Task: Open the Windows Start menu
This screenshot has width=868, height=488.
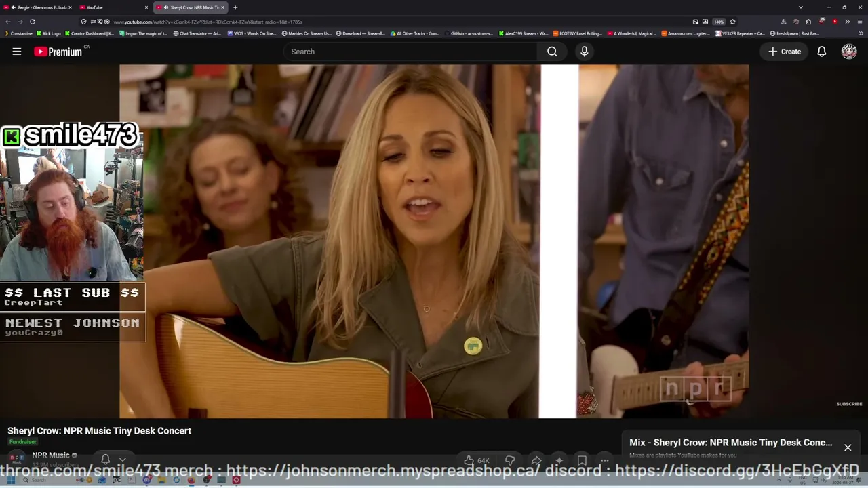Action: click(11, 480)
